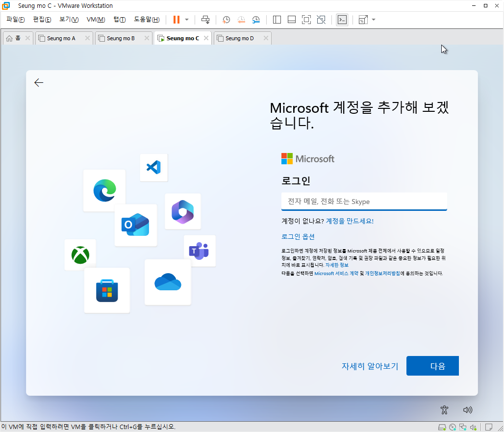Click the CD/DVD drive status icon
The height and width of the screenshot is (432, 504).
click(x=452, y=427)
